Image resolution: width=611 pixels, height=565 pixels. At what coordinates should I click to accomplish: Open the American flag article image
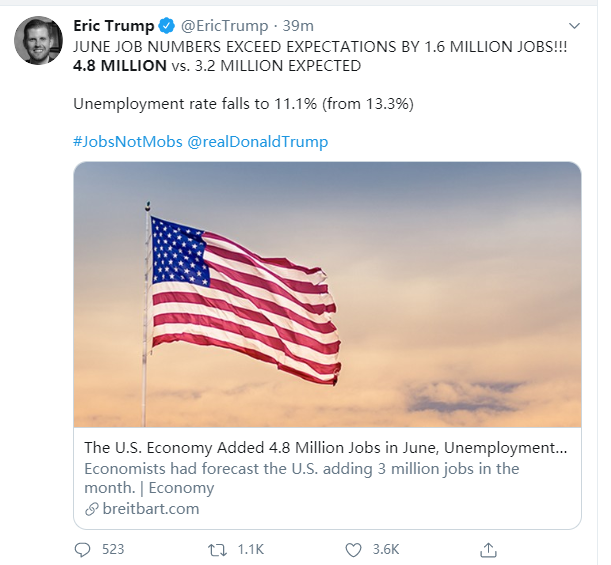[327, 295]
